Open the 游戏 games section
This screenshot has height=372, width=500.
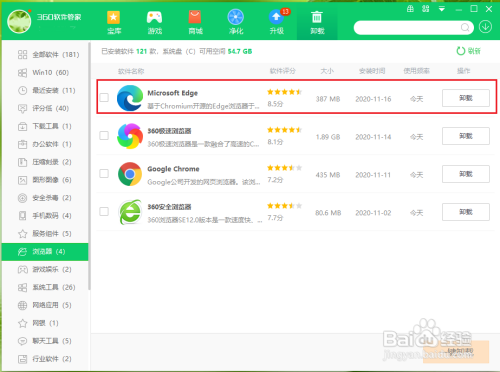[155, 22]
